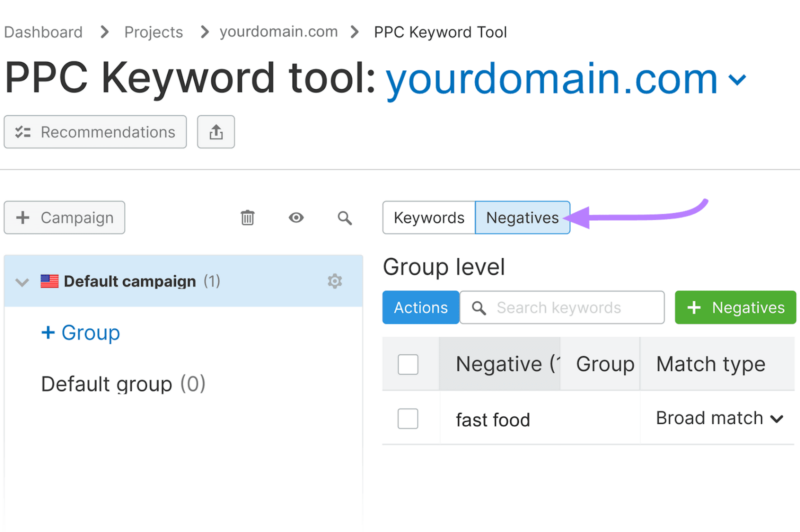Click the US flag campaign icon
The image size is (800, 532).
point(49,281)
